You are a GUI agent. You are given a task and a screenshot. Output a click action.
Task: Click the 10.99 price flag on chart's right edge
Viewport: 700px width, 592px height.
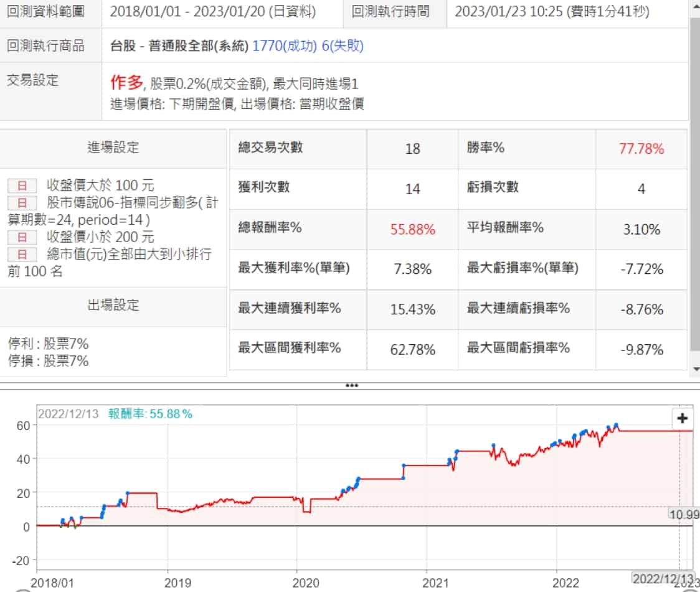pyautogui.click(x=684, y=514)
